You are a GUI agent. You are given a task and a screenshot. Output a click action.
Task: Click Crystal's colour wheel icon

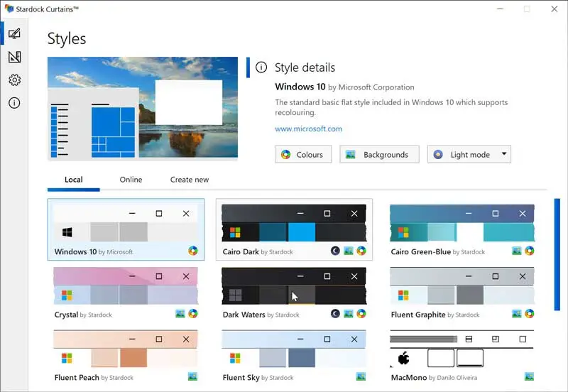tap(192, 314)
